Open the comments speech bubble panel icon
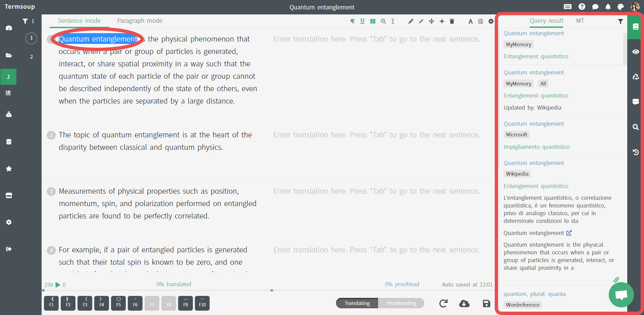644x315 pixels. tap(636, 102)
